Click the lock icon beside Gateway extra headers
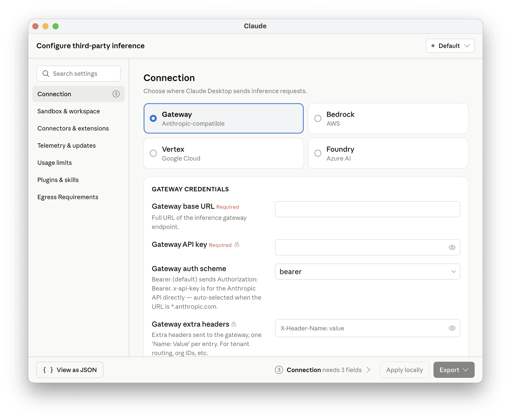The image size is (511, 420). click(x=234, y=324)
